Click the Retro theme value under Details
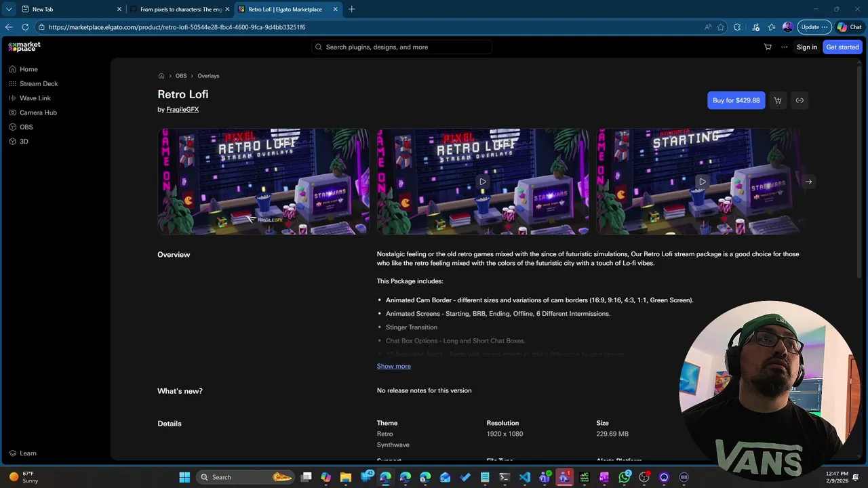The height and width of the screenshot is (488, 868). 384,434
